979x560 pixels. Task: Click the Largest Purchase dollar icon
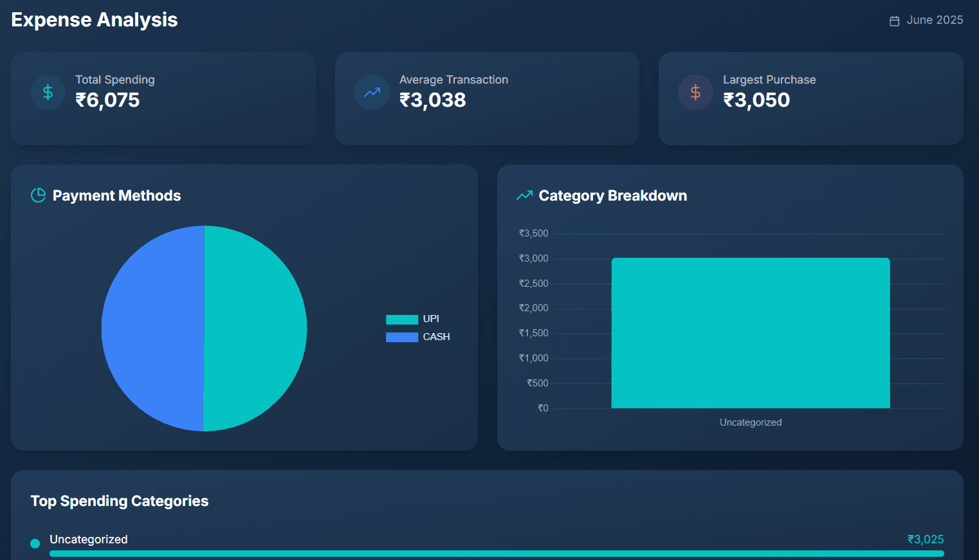(x=695, y=92)
